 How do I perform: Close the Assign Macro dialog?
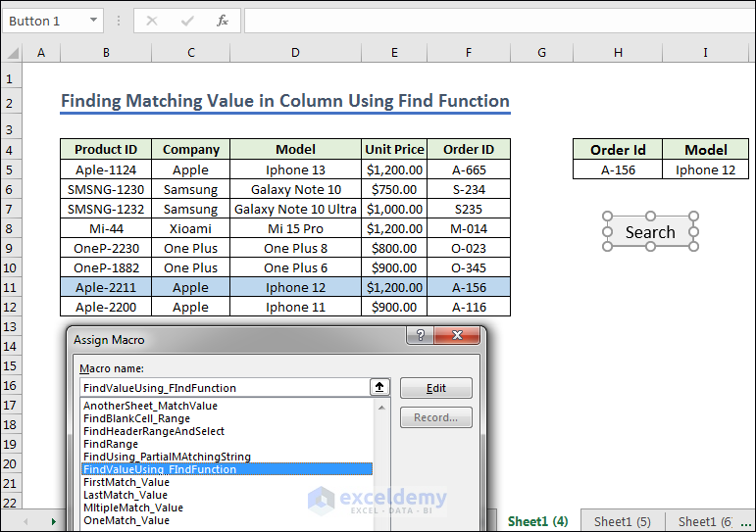coord(457,335)
